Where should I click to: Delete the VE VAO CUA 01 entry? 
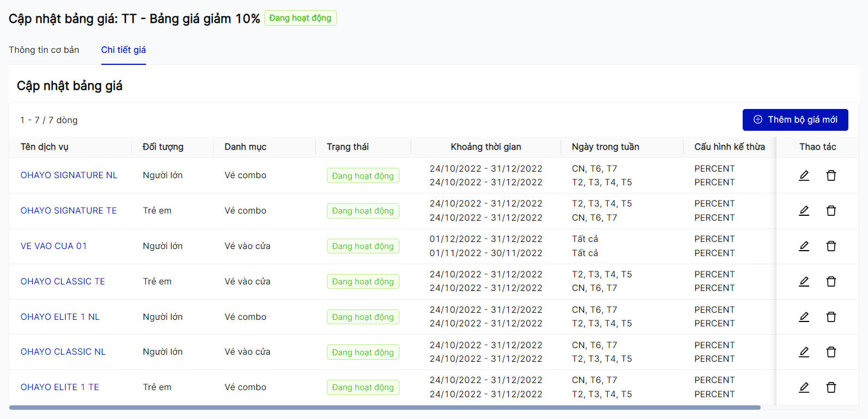[831, 246]
